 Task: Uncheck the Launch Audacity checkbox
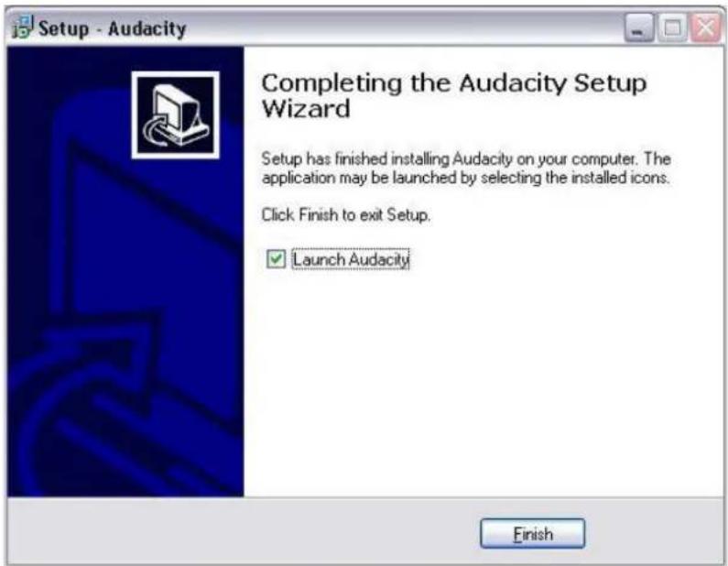[276, 258]
